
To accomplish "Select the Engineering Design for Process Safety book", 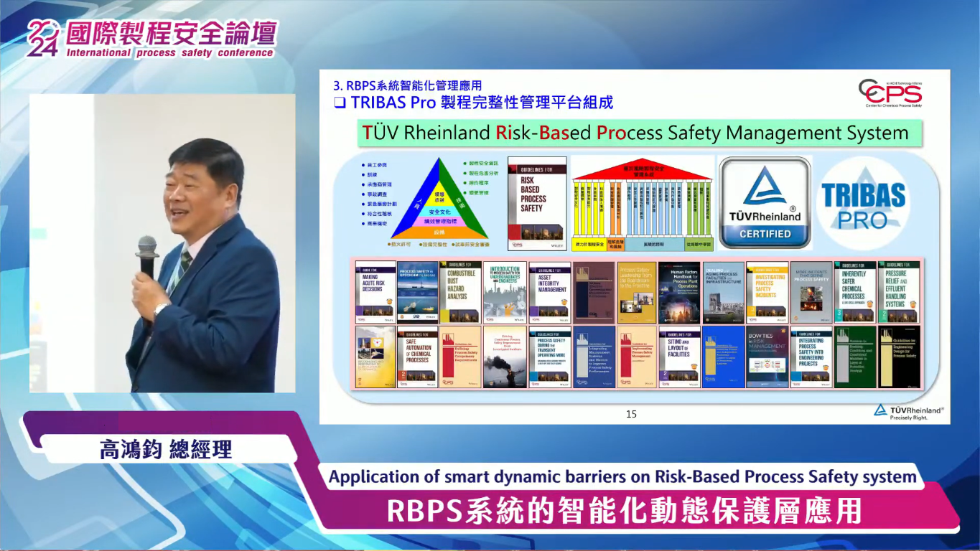I will click(899, 357).
